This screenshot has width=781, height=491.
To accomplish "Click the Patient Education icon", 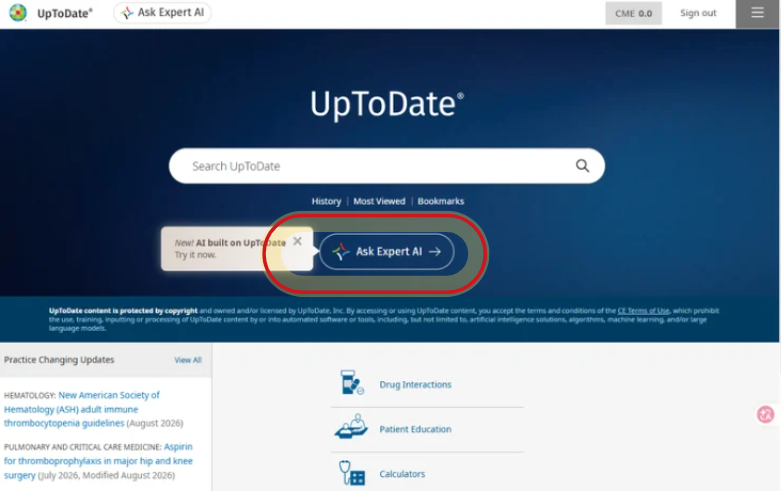I will coord(351,427).
